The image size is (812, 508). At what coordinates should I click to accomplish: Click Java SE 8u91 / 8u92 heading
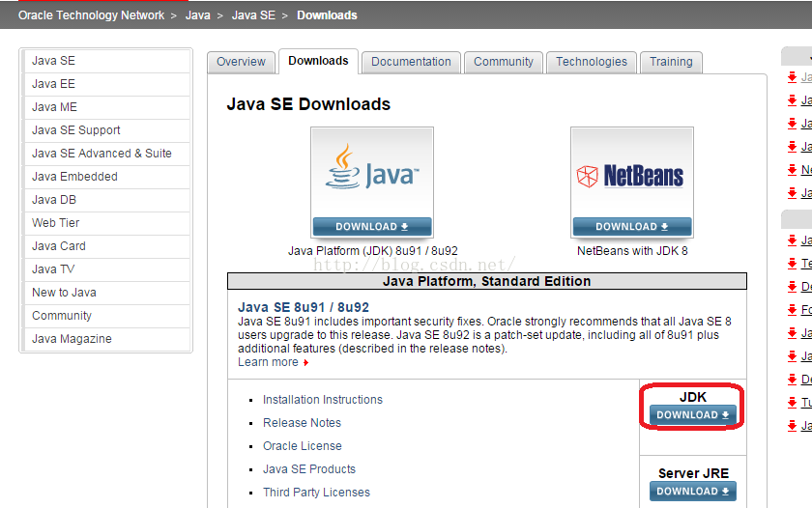coord(304,307)
